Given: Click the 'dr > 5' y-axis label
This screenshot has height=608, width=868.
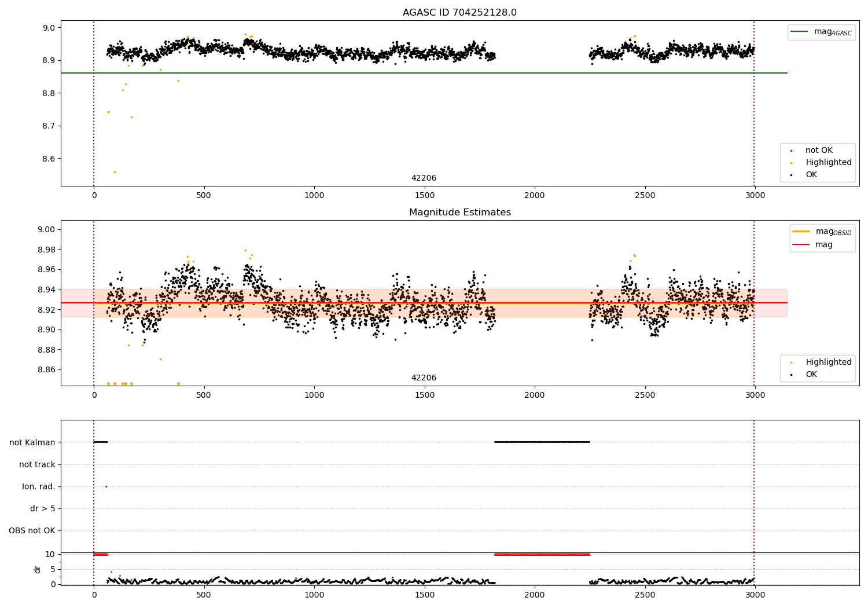Looking at the screenshot, I should point(43,508).
